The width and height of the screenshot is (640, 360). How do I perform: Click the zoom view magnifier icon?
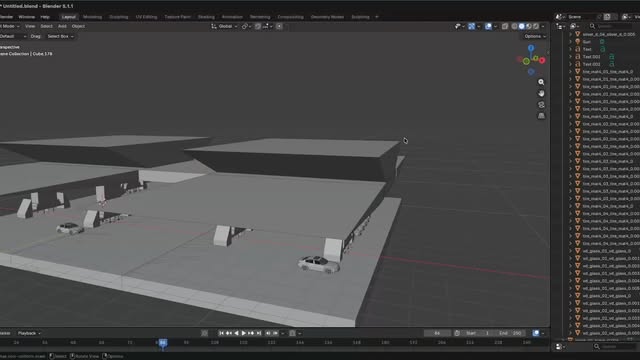click(x=541, y=82)
